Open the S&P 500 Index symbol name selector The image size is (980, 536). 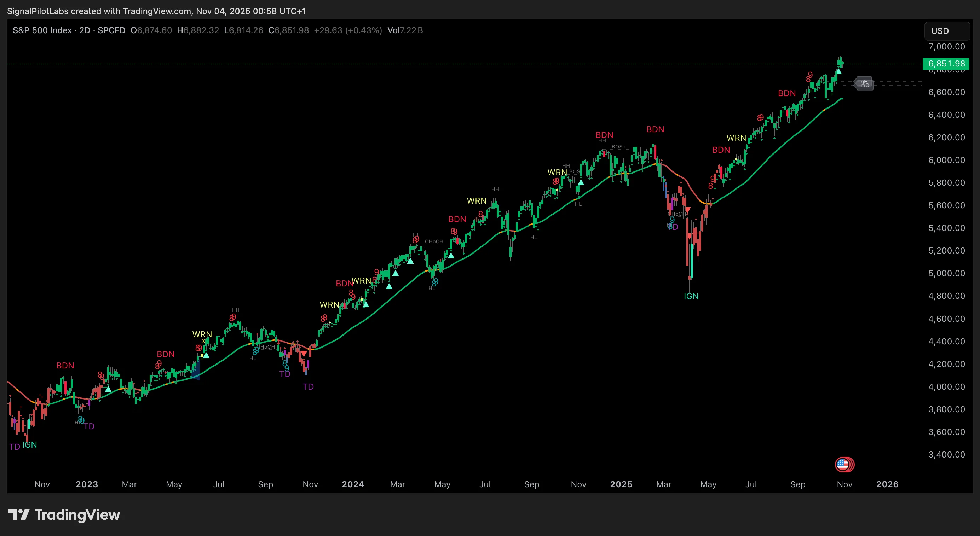point(42,30)
